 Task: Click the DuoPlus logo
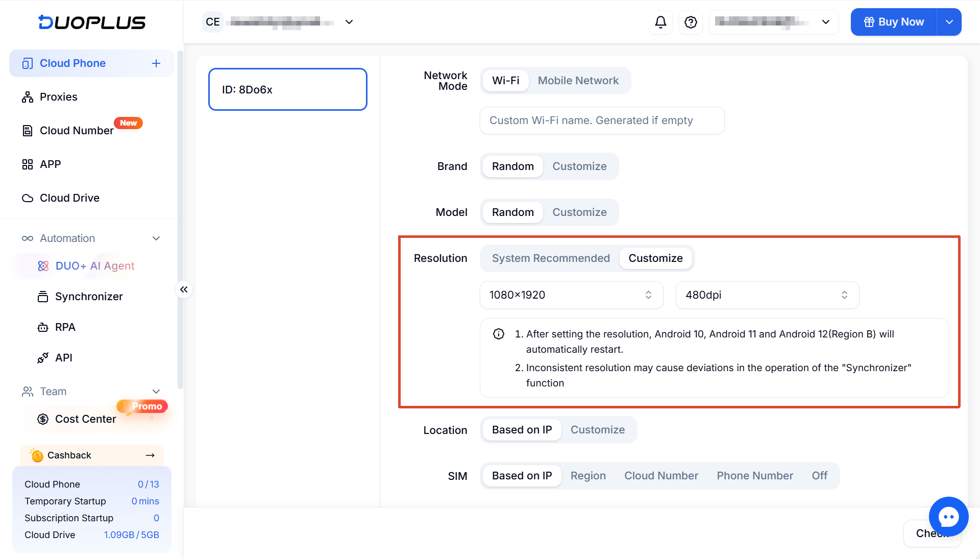point(92,22)
